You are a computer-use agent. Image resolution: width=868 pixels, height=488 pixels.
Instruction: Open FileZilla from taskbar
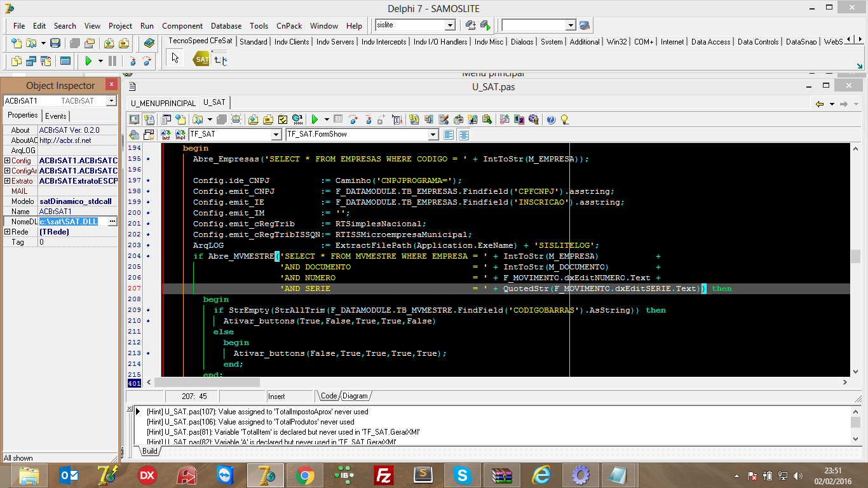click(x=384, y=475)
